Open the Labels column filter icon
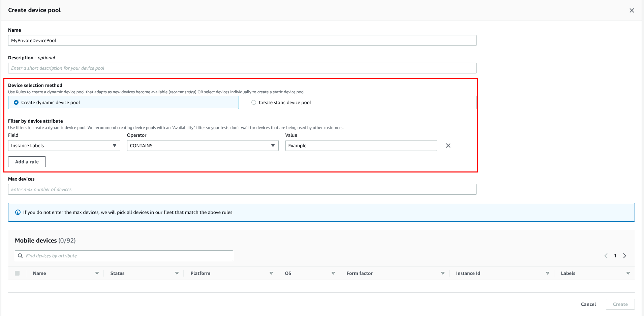644x316 pixels. 628,273
